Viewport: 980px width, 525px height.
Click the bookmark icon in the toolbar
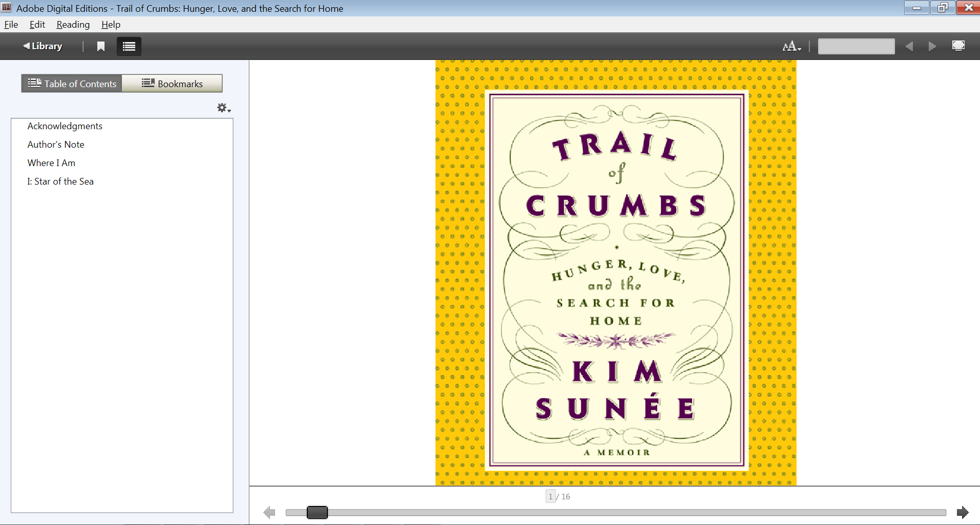point(100,46)
